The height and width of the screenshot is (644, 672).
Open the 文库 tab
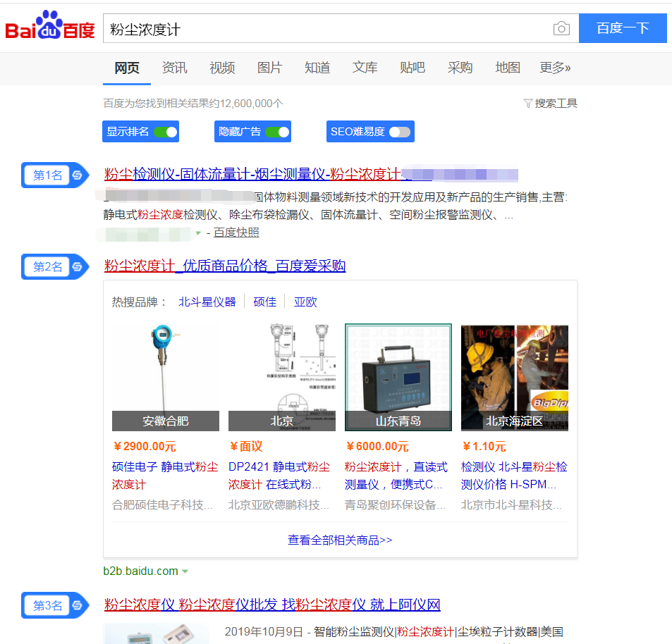coord(365,68)
